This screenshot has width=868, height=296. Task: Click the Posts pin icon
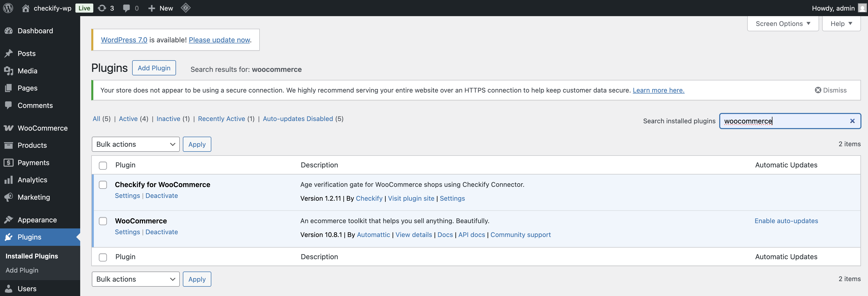point(9,53)
